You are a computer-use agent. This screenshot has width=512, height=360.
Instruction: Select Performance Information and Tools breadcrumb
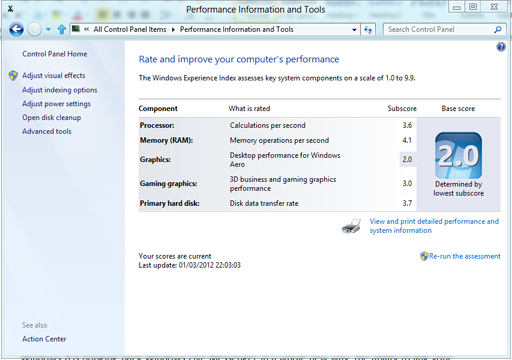(x=237, y=29)
